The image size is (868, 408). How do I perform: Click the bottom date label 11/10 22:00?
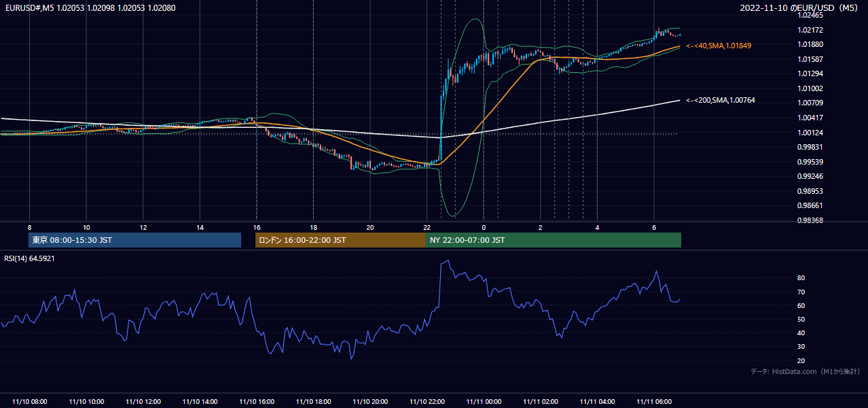[x=427, y=402]
